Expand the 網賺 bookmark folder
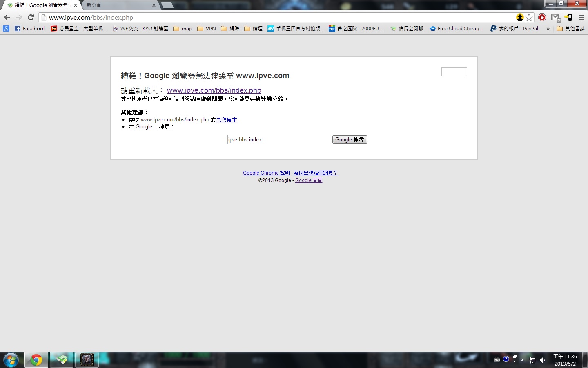The width and height of the screenshot is (588, 368). pyautogui.click(x=230, y=29)
